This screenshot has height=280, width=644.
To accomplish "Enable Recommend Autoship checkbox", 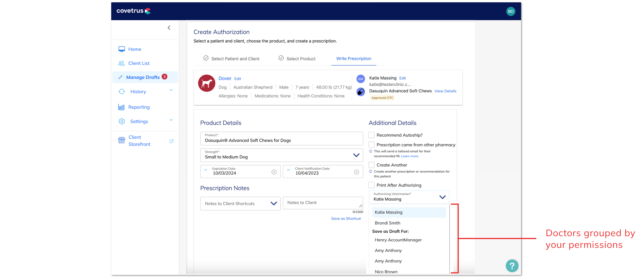I will tap(371, 135).
